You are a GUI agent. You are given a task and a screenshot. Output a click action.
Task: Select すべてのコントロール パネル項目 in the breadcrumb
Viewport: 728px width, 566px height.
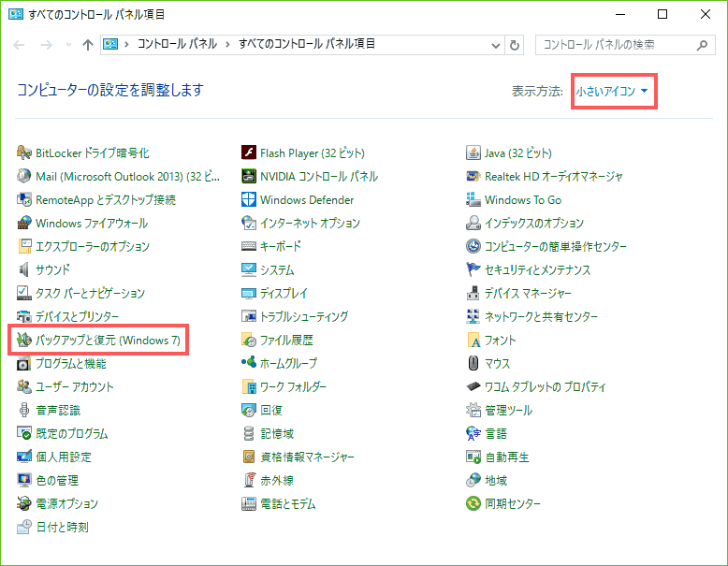click(x=306, y=44)
